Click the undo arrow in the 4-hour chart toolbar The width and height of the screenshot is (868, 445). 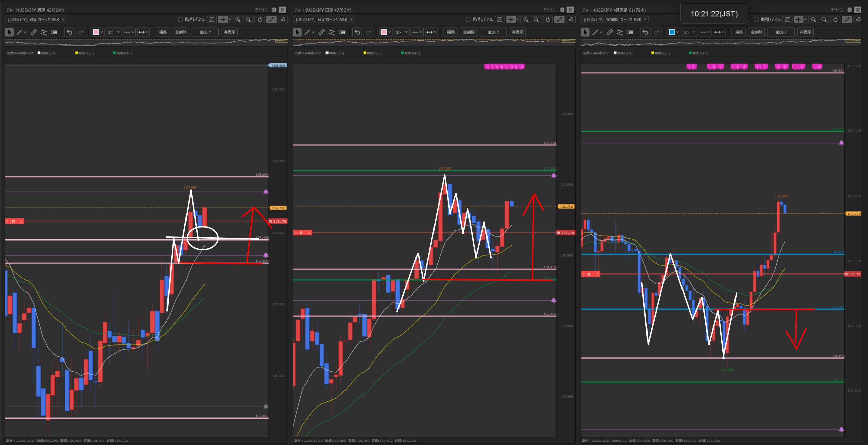pos(645,32)
